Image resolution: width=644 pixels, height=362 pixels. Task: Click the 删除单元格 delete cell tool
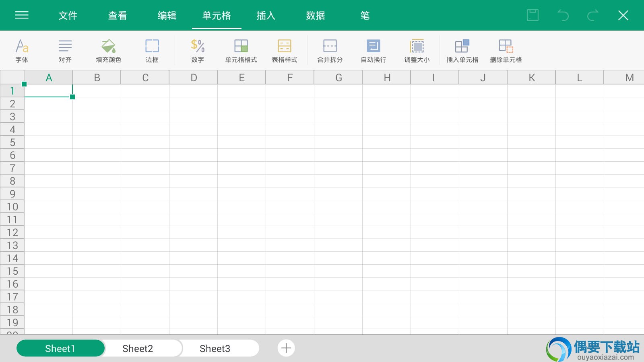pyautogui.click(x=506, y=51)
